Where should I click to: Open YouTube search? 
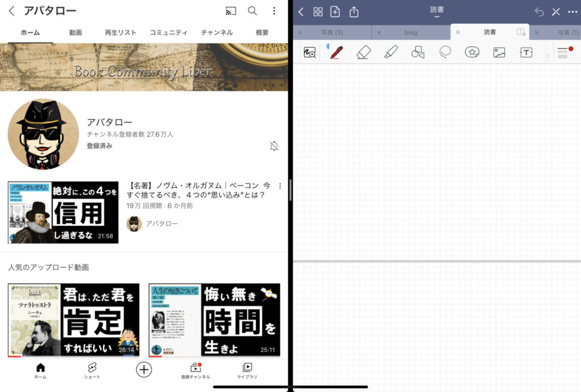point(252,11)
